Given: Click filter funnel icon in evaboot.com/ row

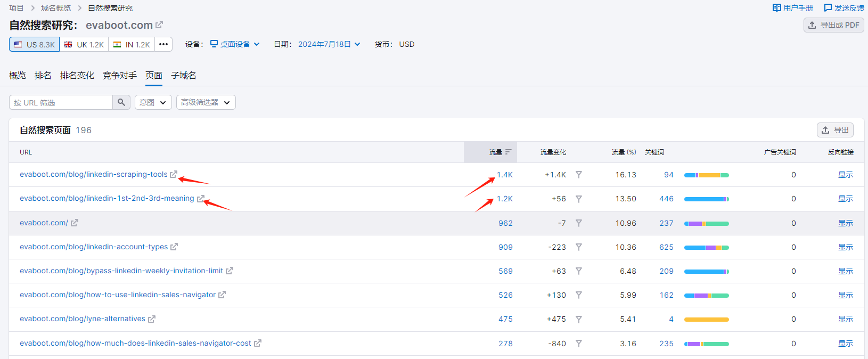Looking at the screenshot, I should pos(579,223).
